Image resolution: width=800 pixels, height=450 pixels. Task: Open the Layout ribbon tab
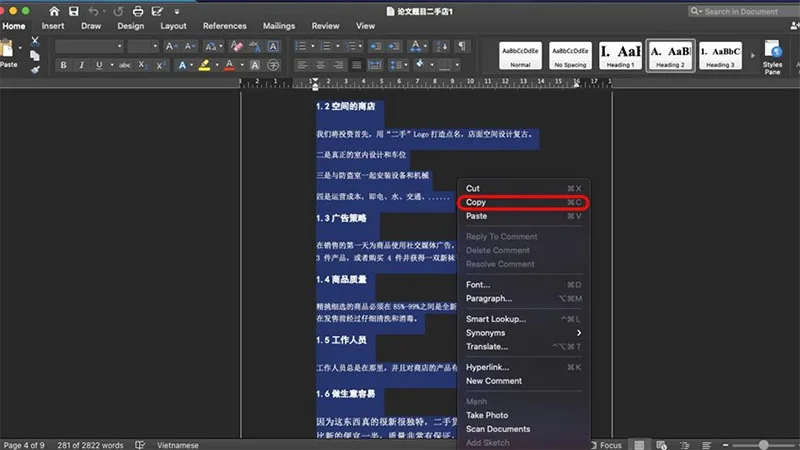click(173, 26)
